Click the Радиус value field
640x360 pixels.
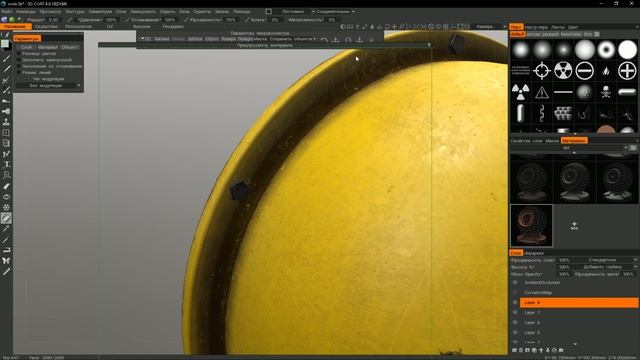pyautogui.click(x=53, y=20)
